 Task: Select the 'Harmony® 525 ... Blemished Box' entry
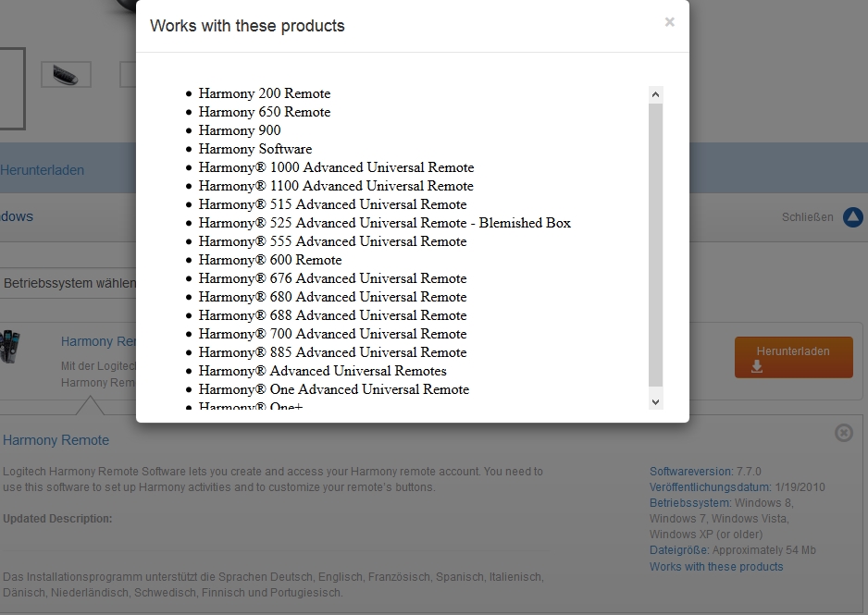coord(385,223)
